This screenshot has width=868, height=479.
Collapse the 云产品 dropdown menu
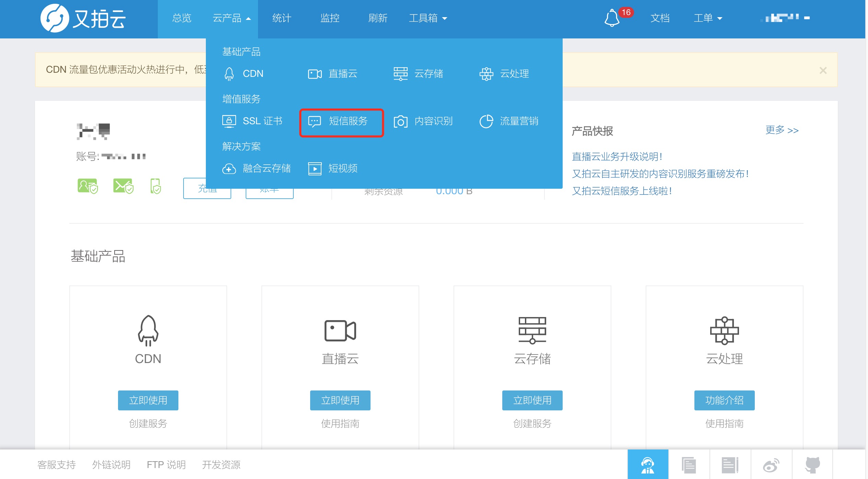pyautogui.click(x=232, y=18)
